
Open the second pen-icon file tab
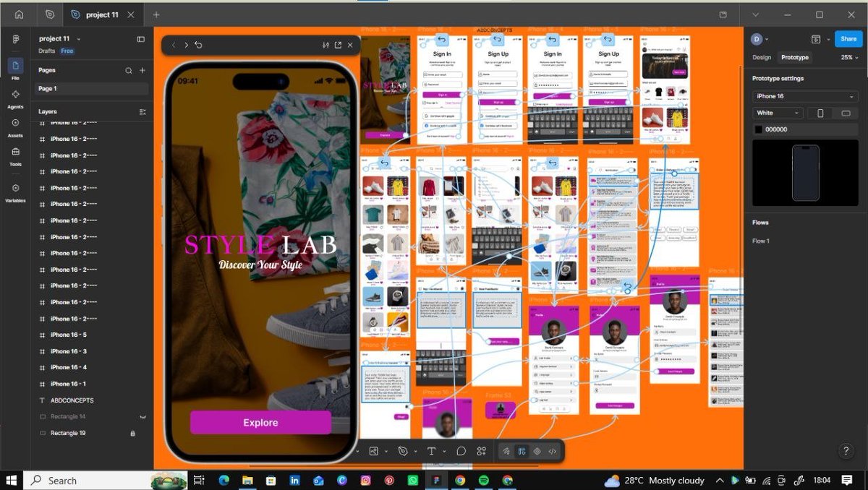click(x=49, y=14)
